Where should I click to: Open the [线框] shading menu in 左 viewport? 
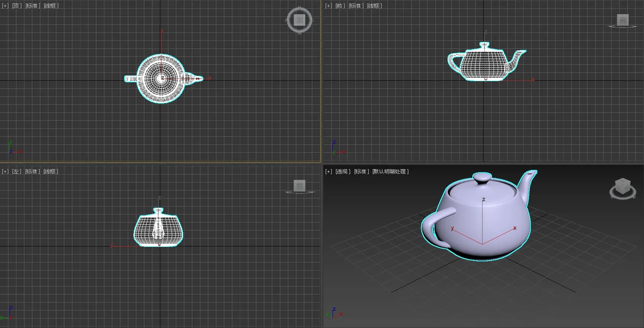[x=51, y=171]
